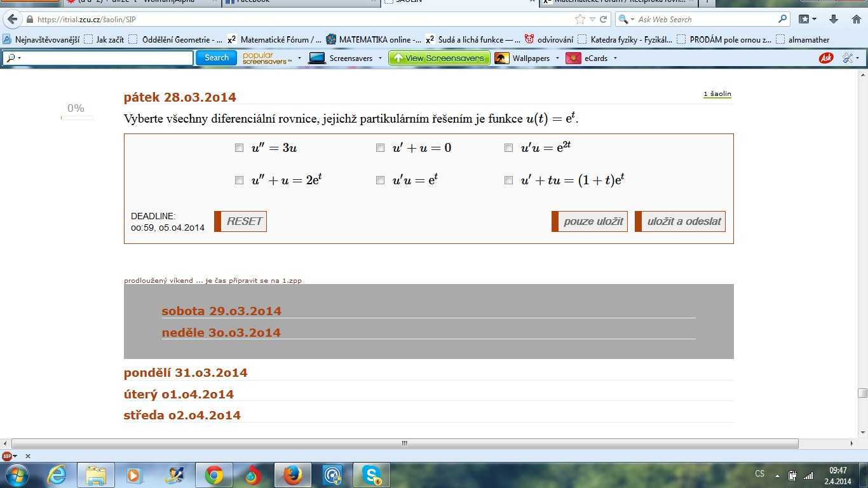Screen dimensions: 868x488
Task: Check the box for u'' = 3u
Action: 239,147
